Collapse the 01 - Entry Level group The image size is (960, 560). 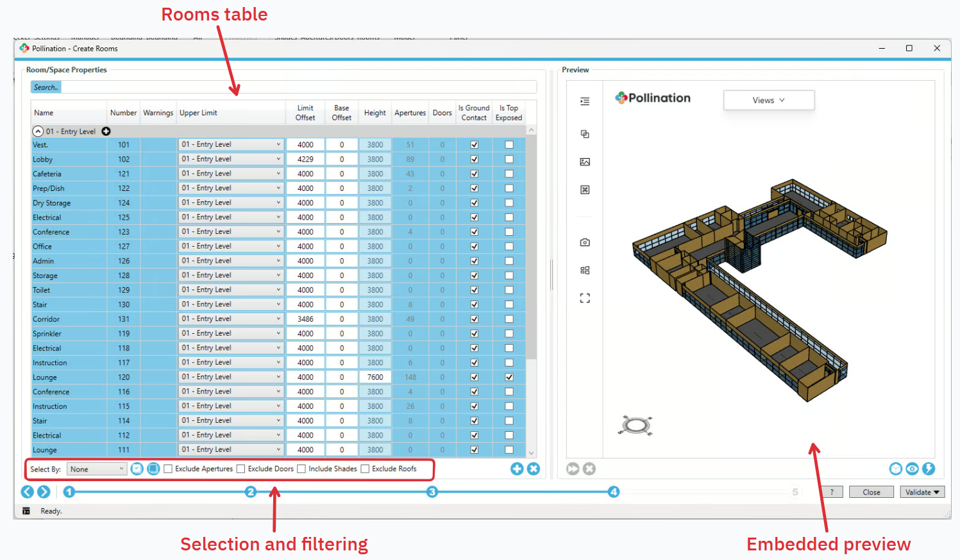[x=38, y=131]
